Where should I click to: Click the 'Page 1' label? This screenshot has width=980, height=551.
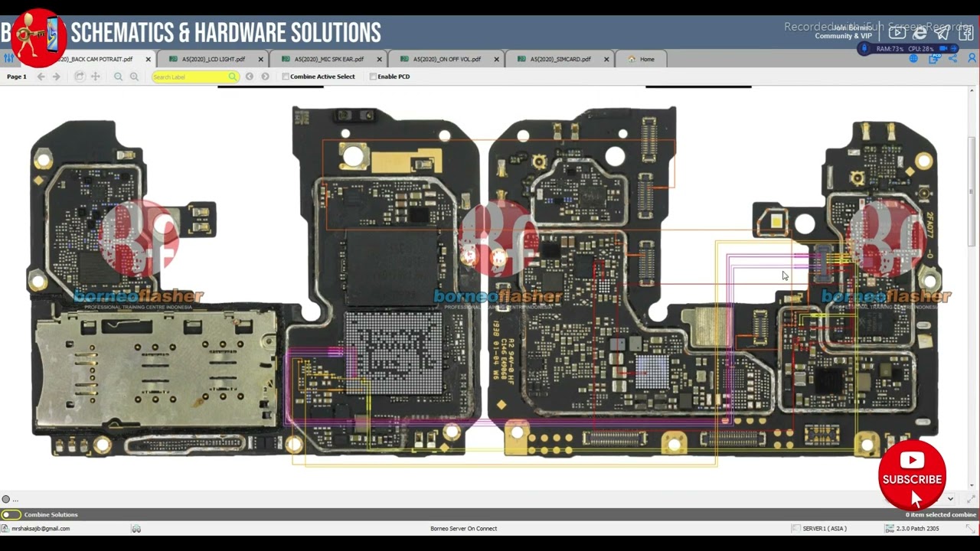pyautogui.click(x=17, y=77)
